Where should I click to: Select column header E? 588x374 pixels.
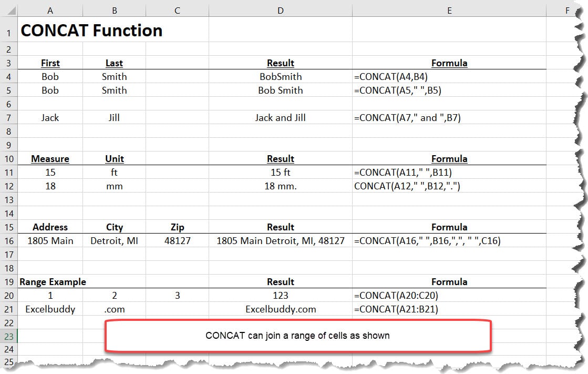pos(449,9)
